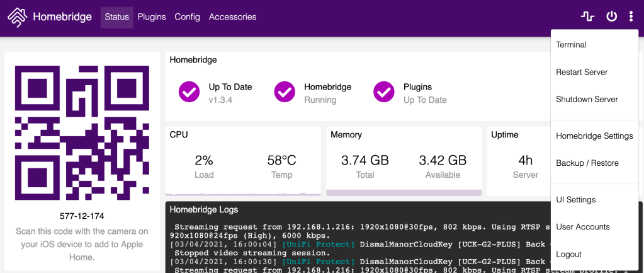644x273 pixels.
Task: Click Logout in the dropdown menu
Action: tap(568, 254)
